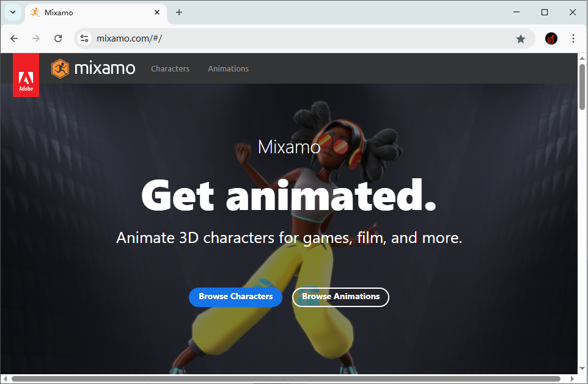
Task: Open the Chrome three-dot menu
Action: tap(573, 38)
